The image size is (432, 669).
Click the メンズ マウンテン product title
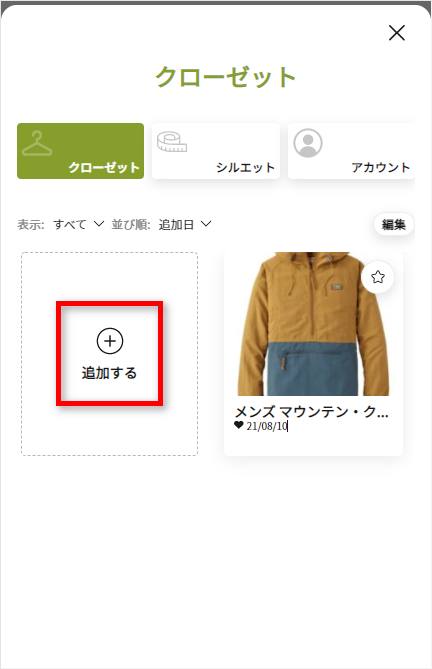pos(312,412)
